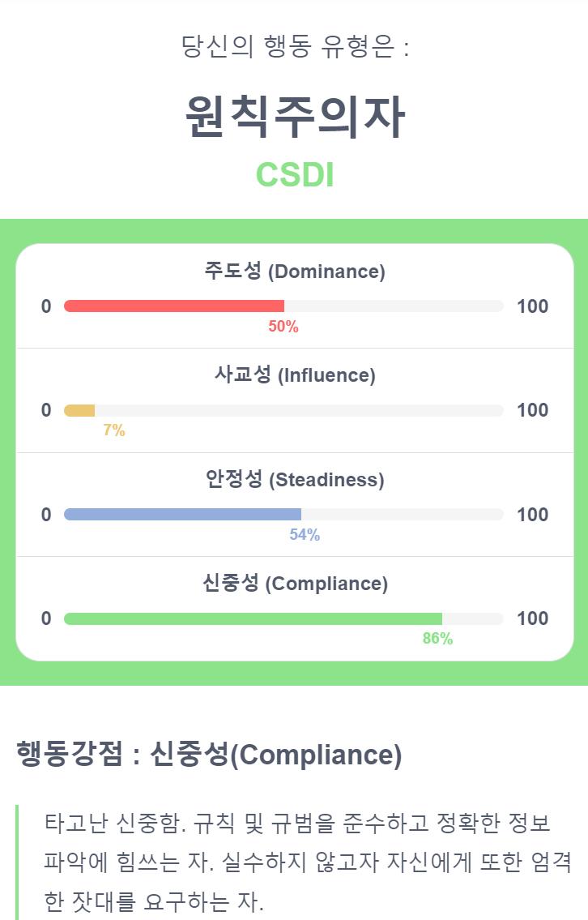The height and width of the screenshot is (920, 588).
Task: Click the green CSDI type code
Action: tap(295, 175)
